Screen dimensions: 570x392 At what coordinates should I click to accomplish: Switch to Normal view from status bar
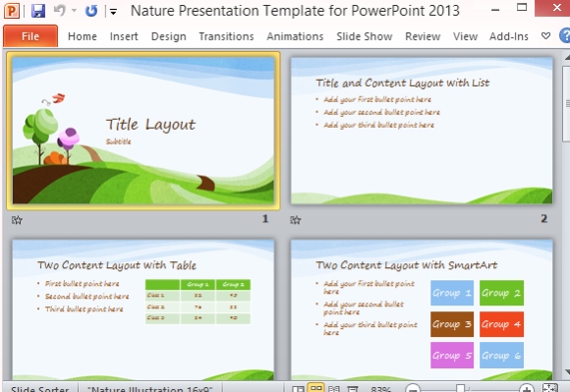(x=298, y=389)
